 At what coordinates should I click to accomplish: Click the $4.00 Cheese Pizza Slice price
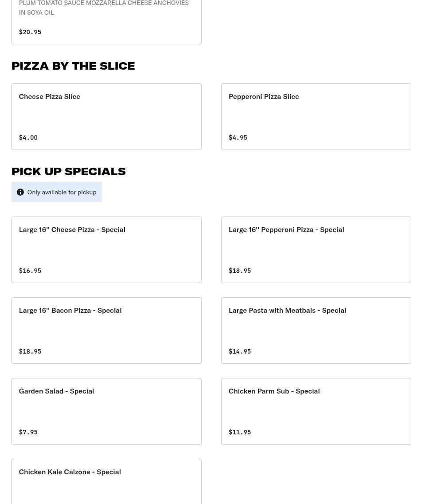coord(28,138)
